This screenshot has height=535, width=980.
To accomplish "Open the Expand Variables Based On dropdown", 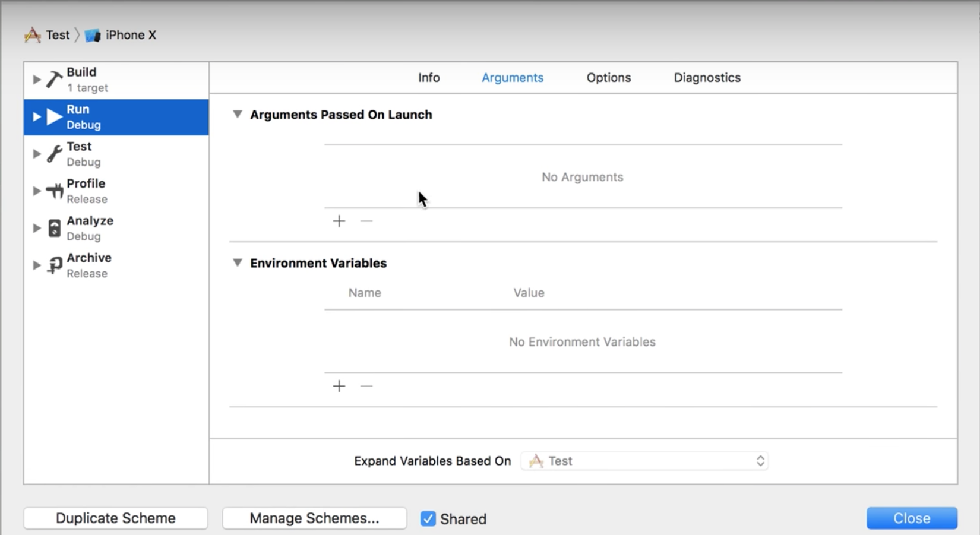I will pyautogui.click(x=644, y=461).
